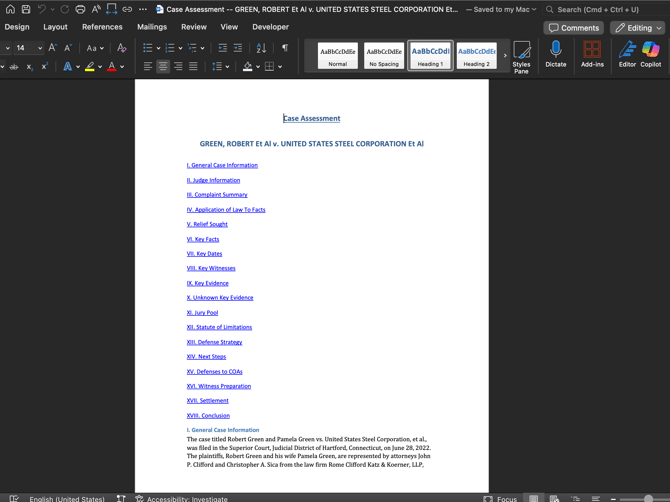Switch to the References tab

(x=102, y=27)
